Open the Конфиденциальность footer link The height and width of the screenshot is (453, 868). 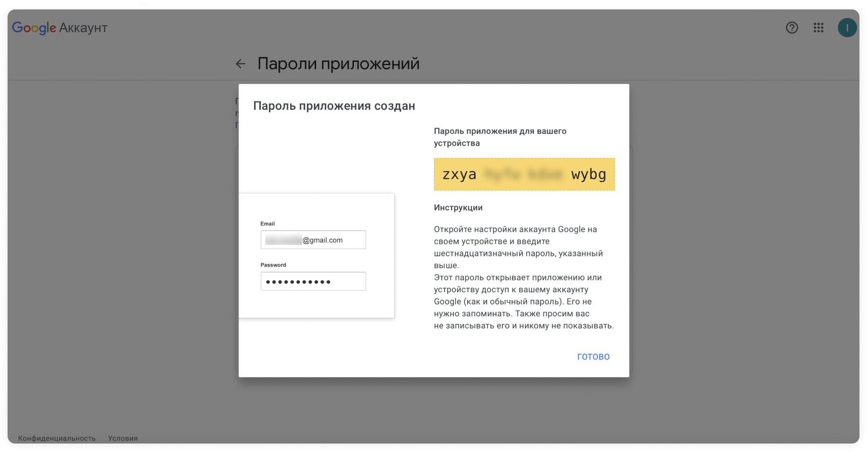57,438
